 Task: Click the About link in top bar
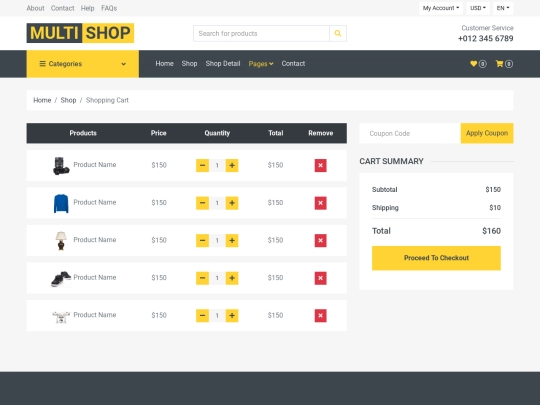pos(35,8)
